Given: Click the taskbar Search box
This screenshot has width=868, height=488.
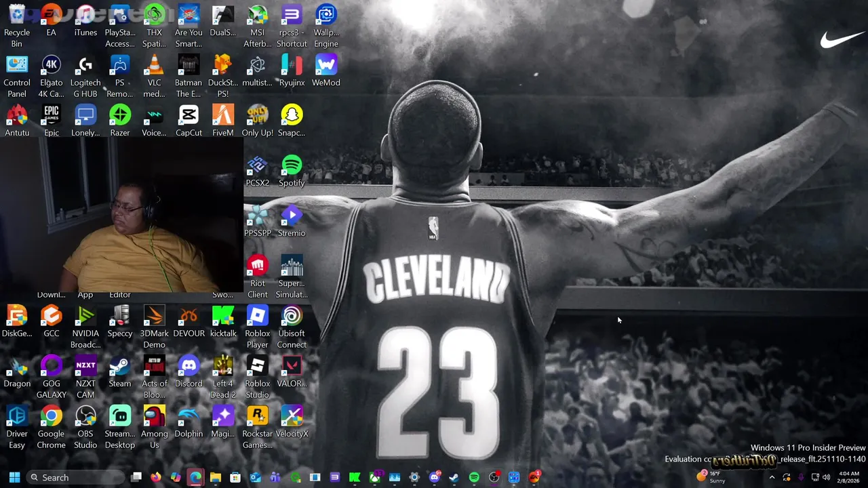Looking at the screenshot, I should pos(76,477).
